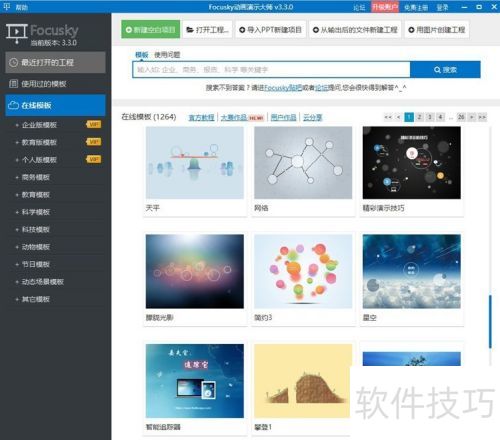Open the 网络 template thumbnail
The height and width of the screenshot is (440, 500).
click(x=303, y=163)
